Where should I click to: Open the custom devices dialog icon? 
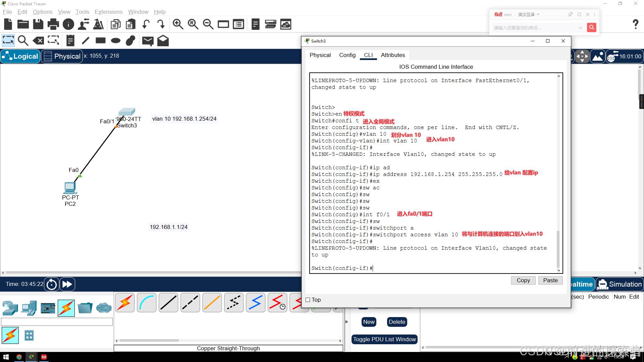tap(238, 24)
